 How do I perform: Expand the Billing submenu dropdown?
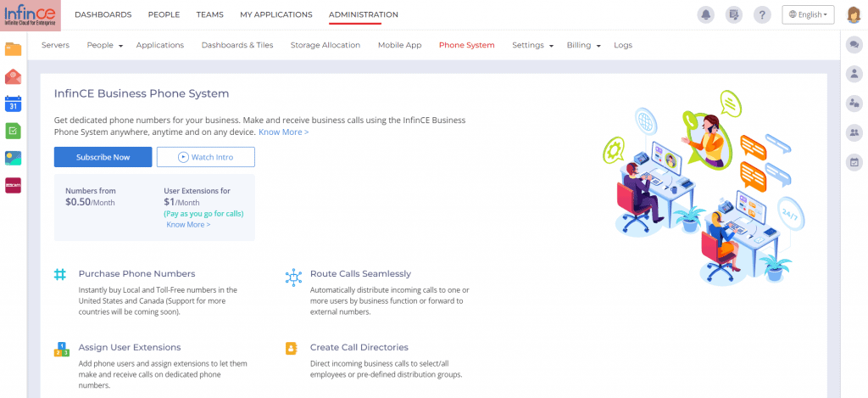pos(583,45)
